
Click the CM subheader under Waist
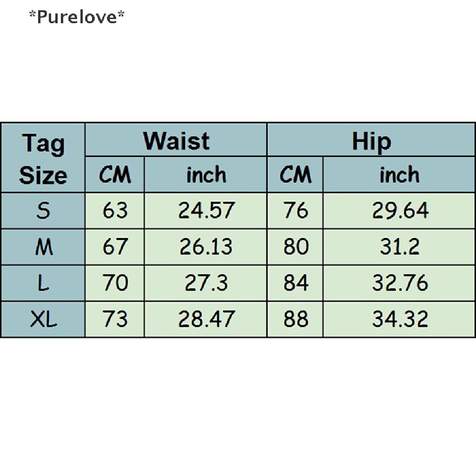(x=115, y=175)
